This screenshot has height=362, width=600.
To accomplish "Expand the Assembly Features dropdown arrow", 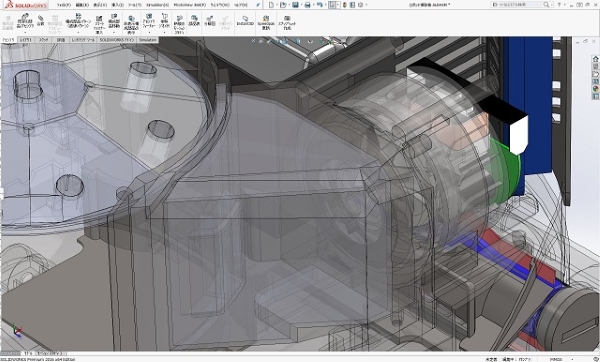I will click(x=149, y=33).
